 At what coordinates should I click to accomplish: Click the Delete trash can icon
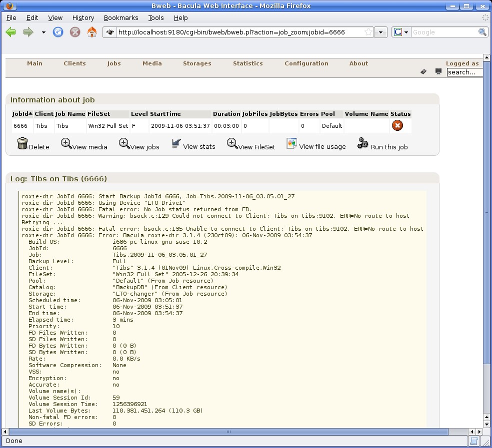click(x=22, y=144)
